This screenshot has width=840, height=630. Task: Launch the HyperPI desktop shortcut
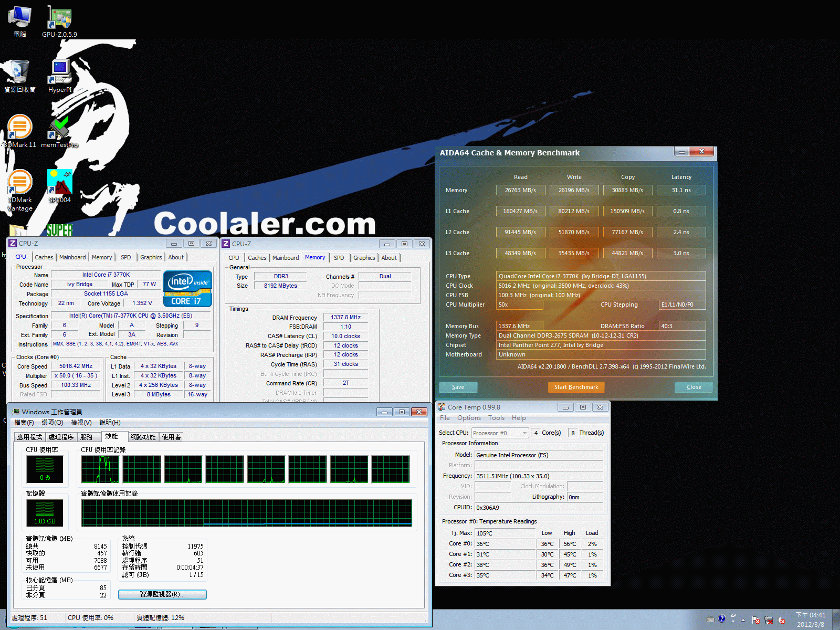60,76
